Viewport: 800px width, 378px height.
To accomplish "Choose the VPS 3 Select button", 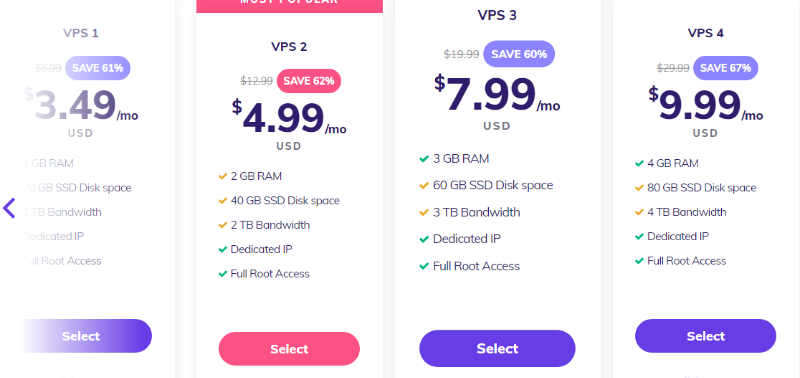I will click(x=497, y=348).
